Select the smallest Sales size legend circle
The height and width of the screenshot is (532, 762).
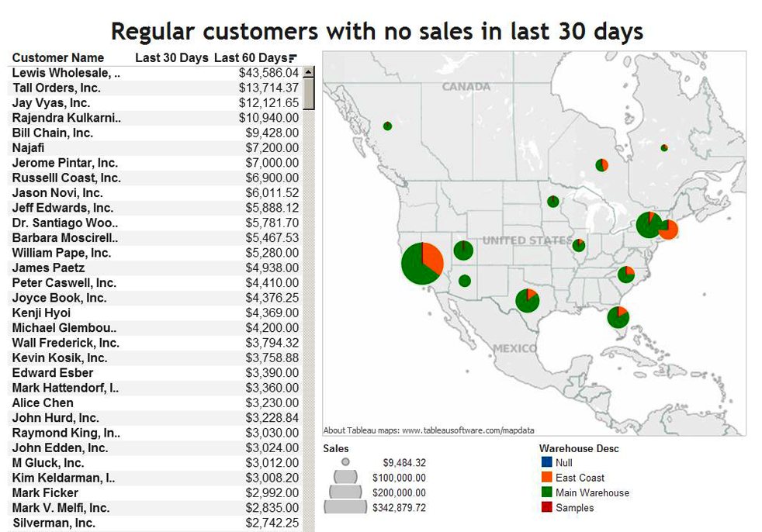point(345,462)
